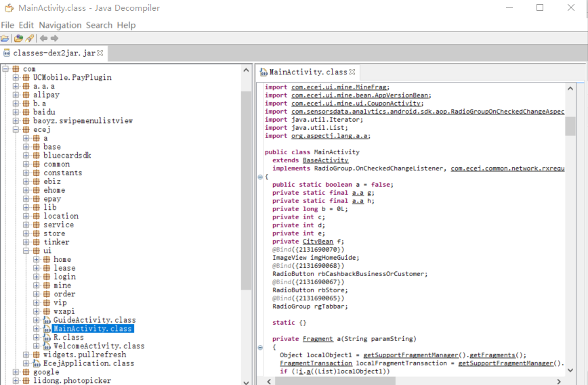
Task: Click the package icon next to google
Action: click(x=26, y=372)
